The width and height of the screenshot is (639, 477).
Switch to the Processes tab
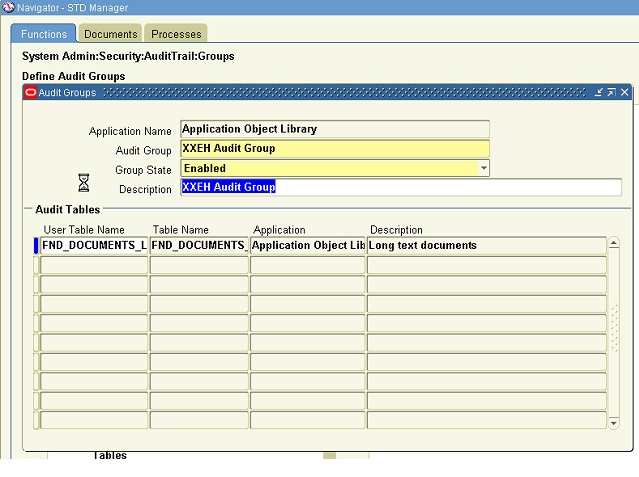[x=176, y=34]
